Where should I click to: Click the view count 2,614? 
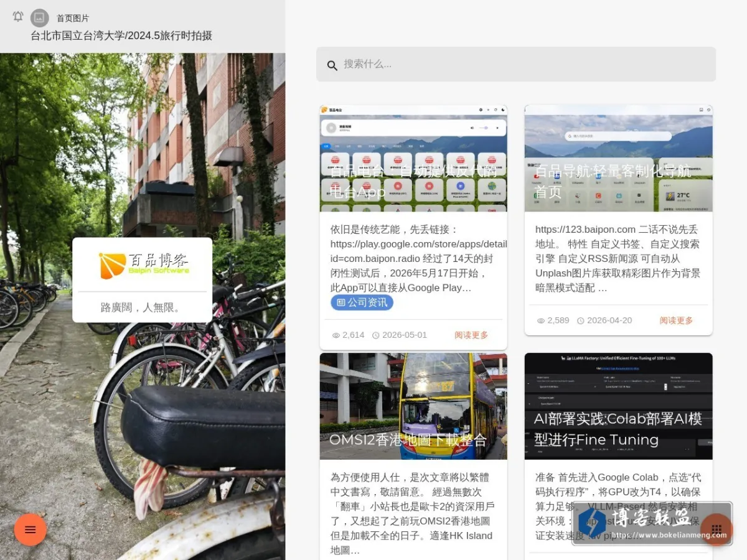[x=354, y=335]
